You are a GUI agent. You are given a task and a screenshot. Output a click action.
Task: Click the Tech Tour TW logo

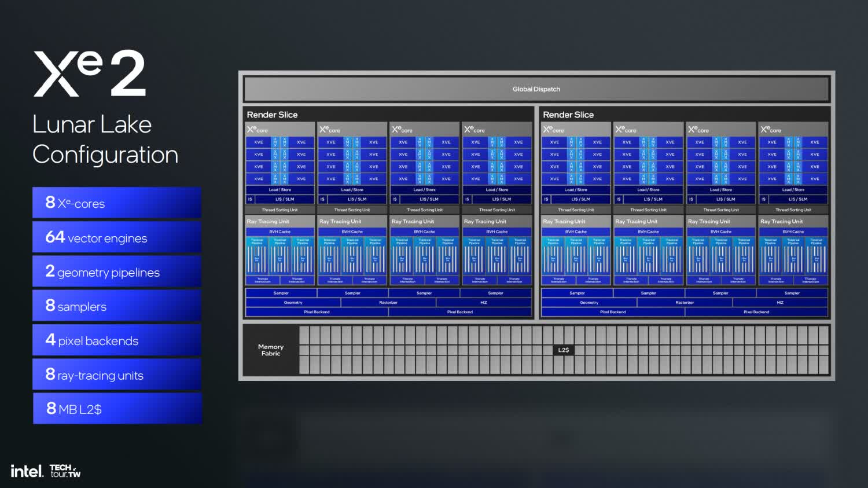pos(65,471)
